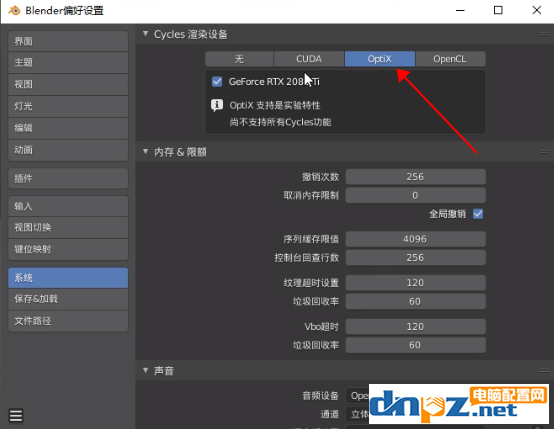The height and width of the screenshot is (429, 554).
Task: Open the 动画 preferences section
Action: click(x=68, y=150)
